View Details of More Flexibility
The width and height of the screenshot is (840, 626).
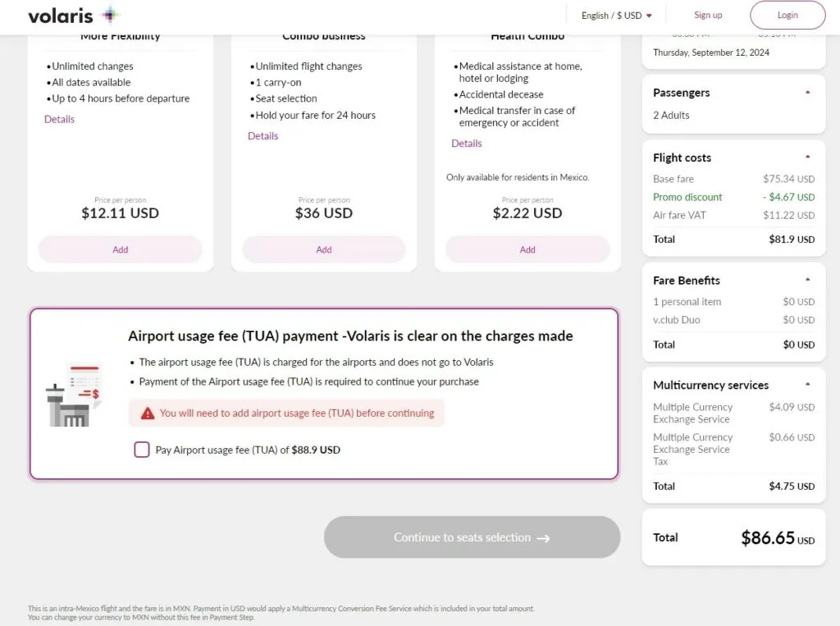[x=59, y=120]
